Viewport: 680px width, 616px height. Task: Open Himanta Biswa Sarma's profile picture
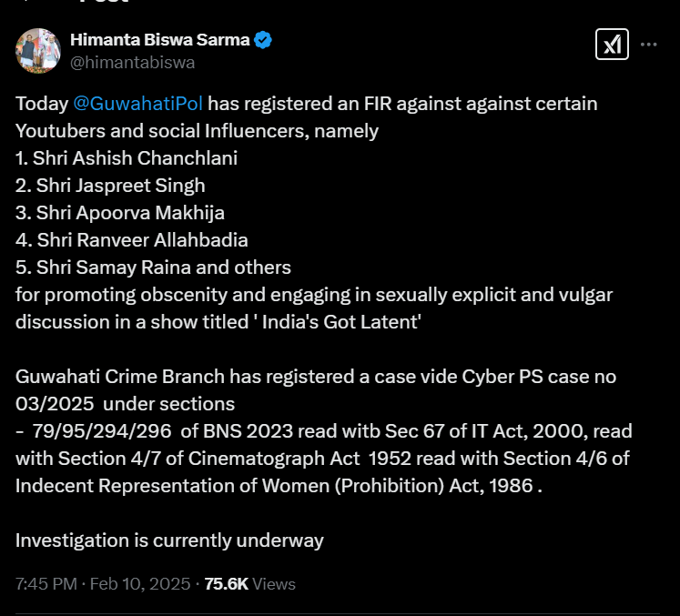pyautogui.click(x=38, y=50)
